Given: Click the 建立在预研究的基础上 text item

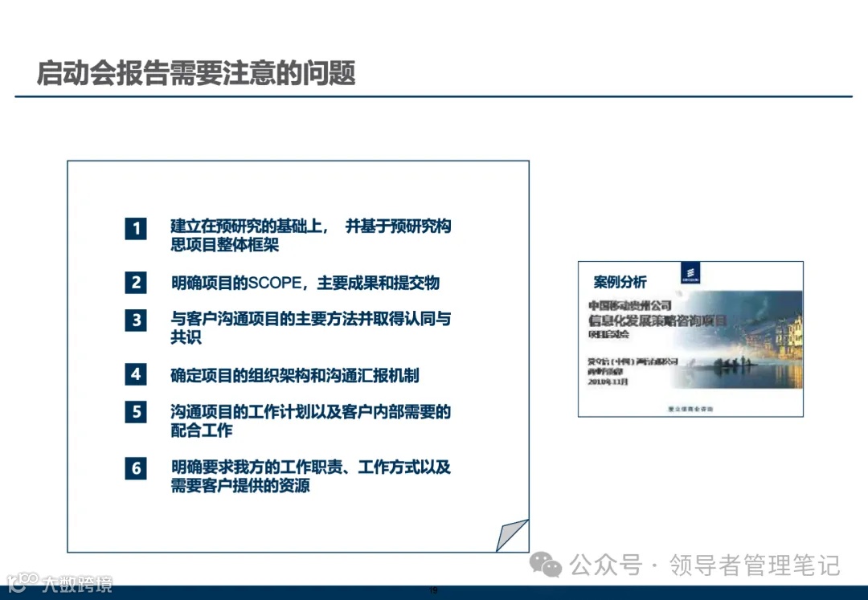Looking at the screenshot, I should (309, 235).
